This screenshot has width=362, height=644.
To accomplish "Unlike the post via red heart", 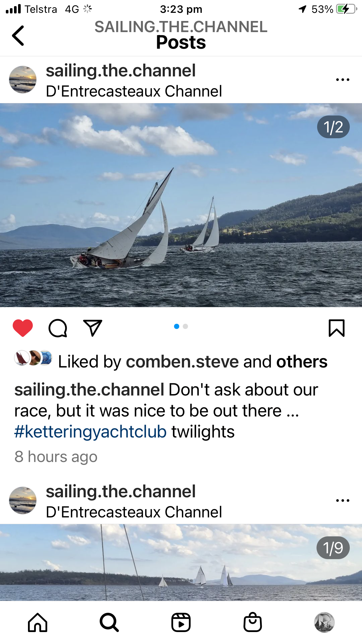I will click(x=23, y=328).
